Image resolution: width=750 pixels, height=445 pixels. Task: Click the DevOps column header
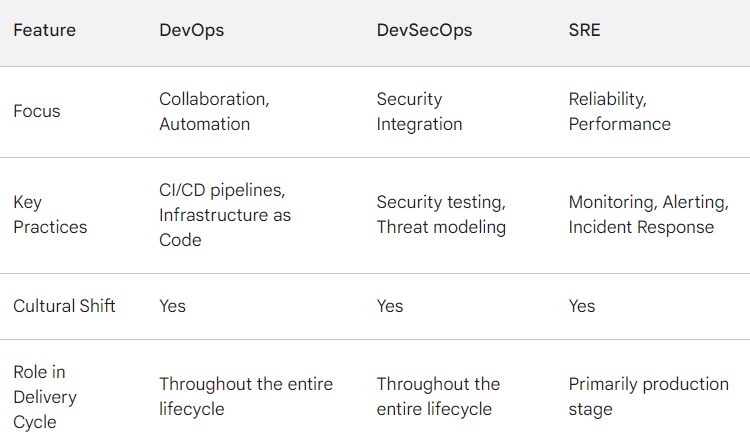(192, 30)
